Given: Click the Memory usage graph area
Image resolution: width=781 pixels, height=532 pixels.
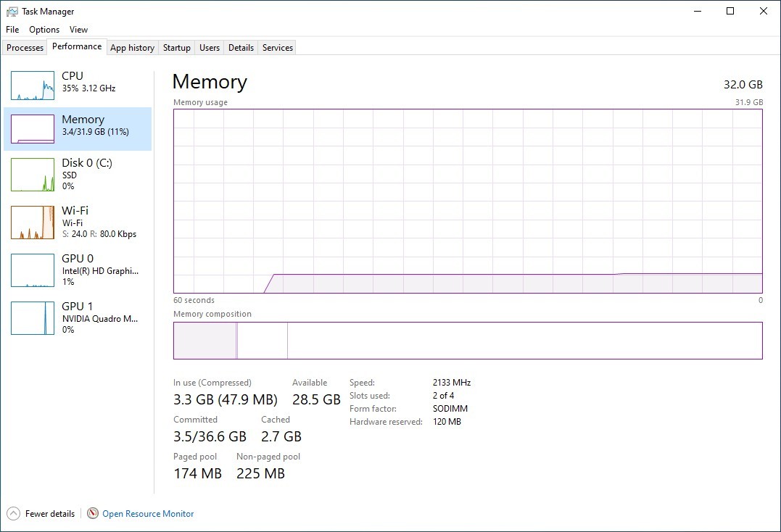Looking at the screenshot, I should coord(468,201).
